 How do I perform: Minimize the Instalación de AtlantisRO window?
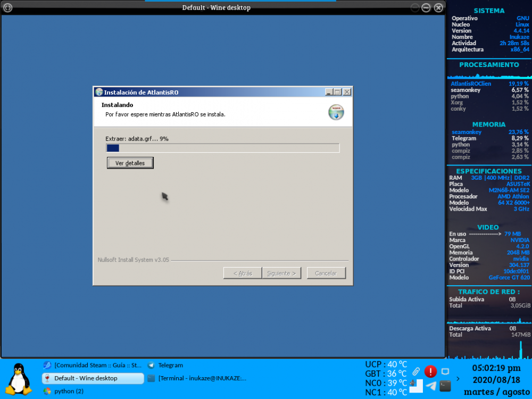tap(329, 92)
